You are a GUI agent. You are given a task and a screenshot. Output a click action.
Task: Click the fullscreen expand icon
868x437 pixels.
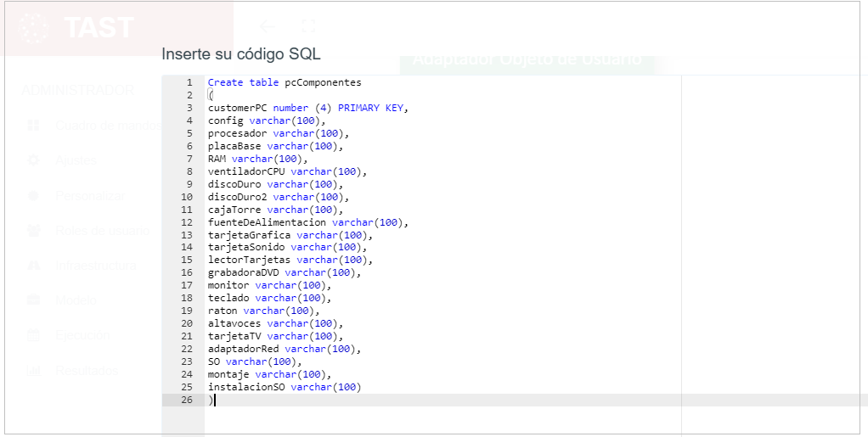309,26
